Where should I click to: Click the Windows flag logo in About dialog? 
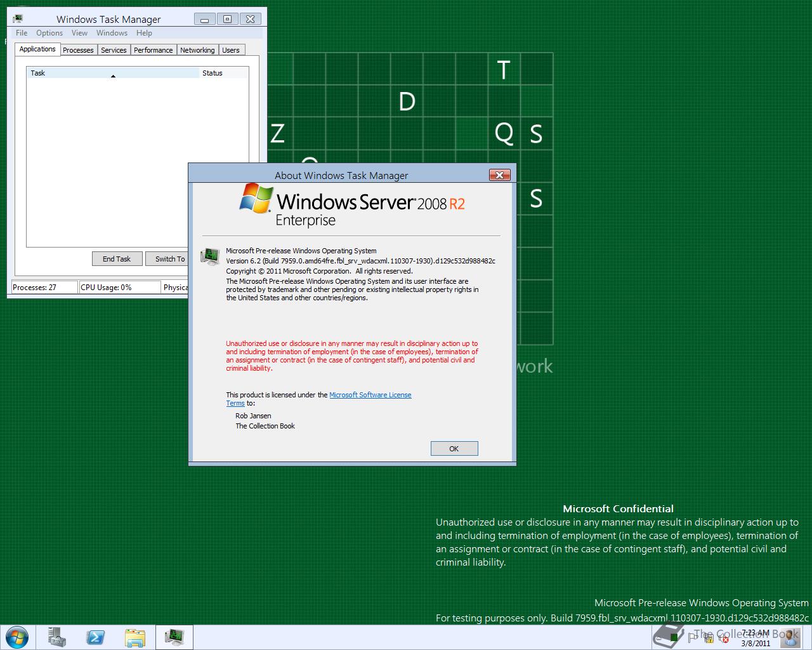[x=256, y=198]
